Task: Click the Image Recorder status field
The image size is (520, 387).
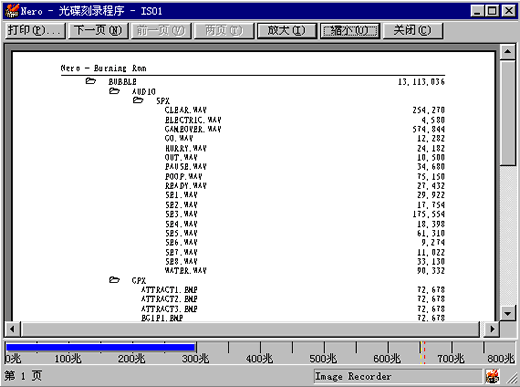Action: coord(398,376)
